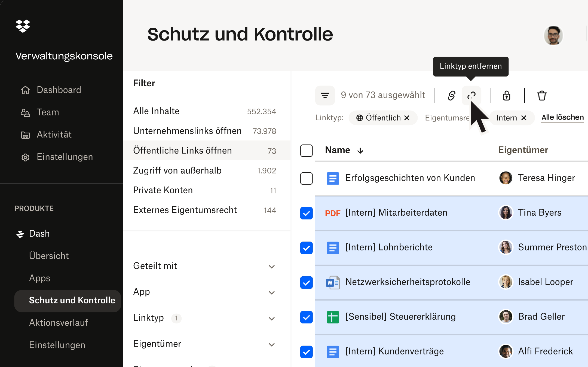Click the change link type icon
588x367 pixels.
tap(452, 95)
